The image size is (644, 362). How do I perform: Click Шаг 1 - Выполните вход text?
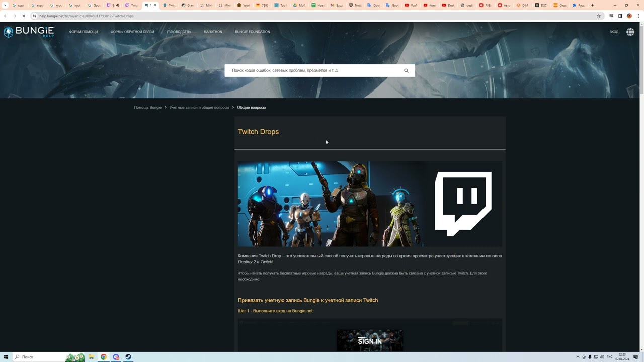tap(275, 311)
